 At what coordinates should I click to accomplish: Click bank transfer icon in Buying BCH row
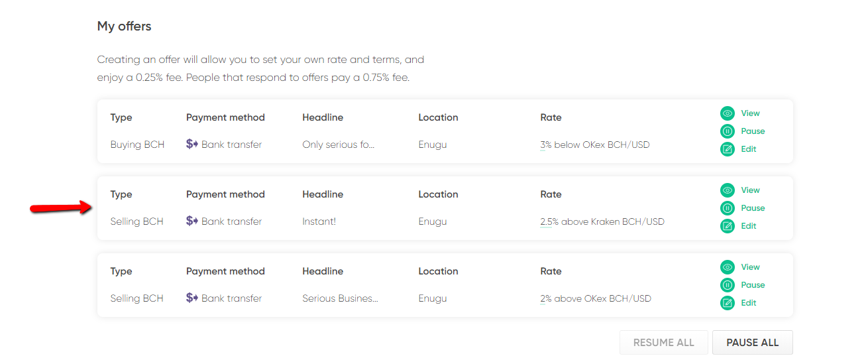[x=192, y=144]
